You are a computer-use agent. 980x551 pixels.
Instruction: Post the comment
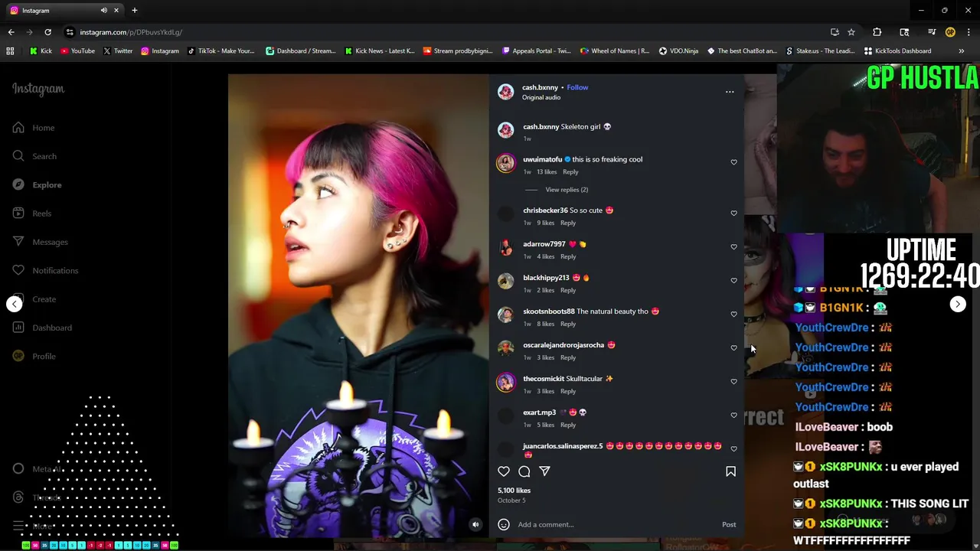click(729, 524)
